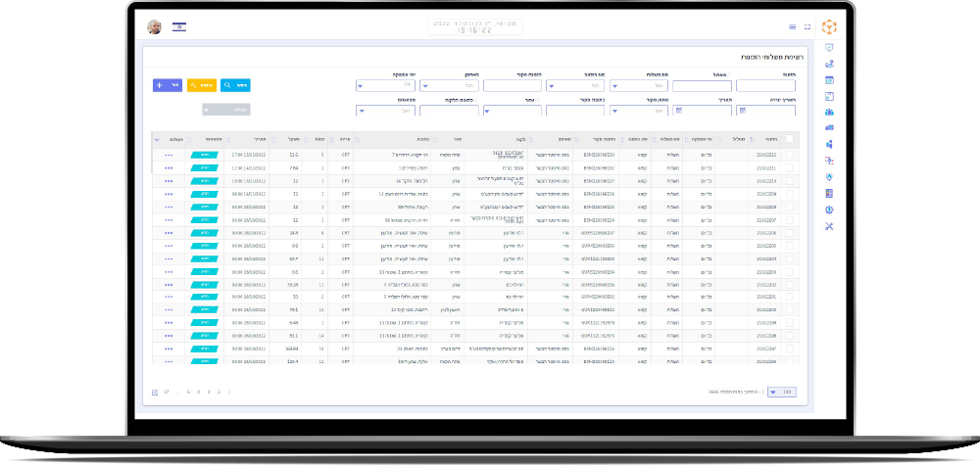Click the status badge on order 20002212
The width and height of the screenshot is (980, 466).
tap(205, 155)
